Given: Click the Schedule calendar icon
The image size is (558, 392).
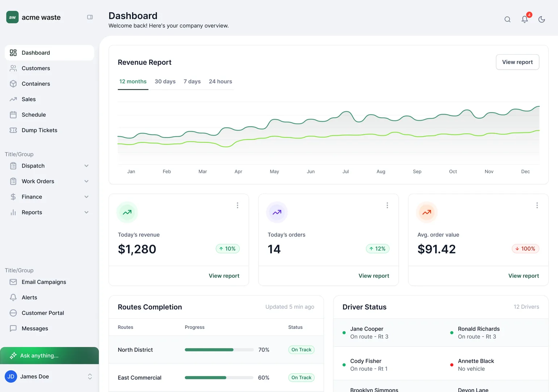Looking at the screenshot, I should [x=13, y=115].
